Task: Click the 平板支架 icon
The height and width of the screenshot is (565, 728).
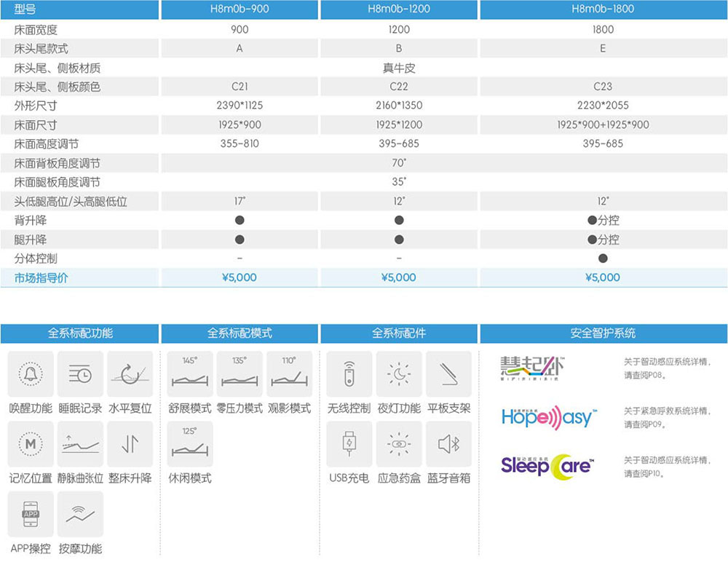Action: pos(448,374)
